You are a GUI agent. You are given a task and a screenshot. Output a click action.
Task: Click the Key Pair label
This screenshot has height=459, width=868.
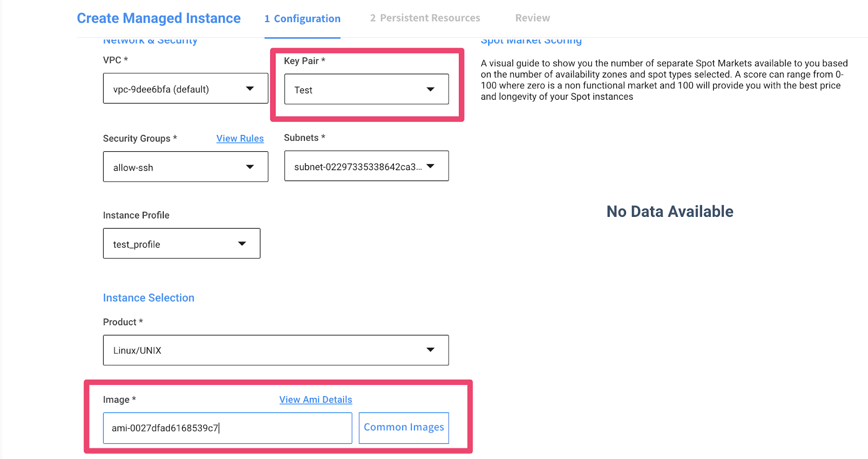point(304,61)
